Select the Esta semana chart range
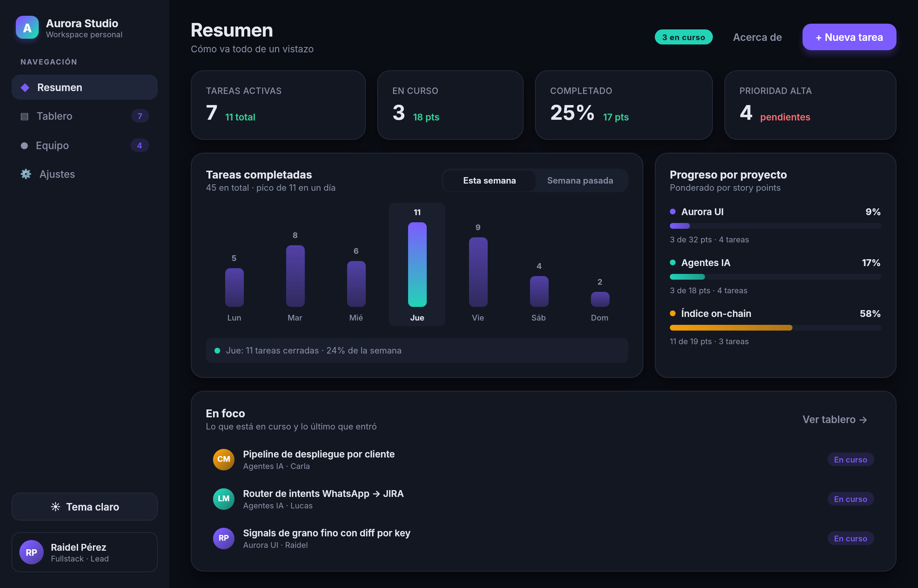Image resolution: width=918 pixels, height=588 pixels. [x=489, y=181]
